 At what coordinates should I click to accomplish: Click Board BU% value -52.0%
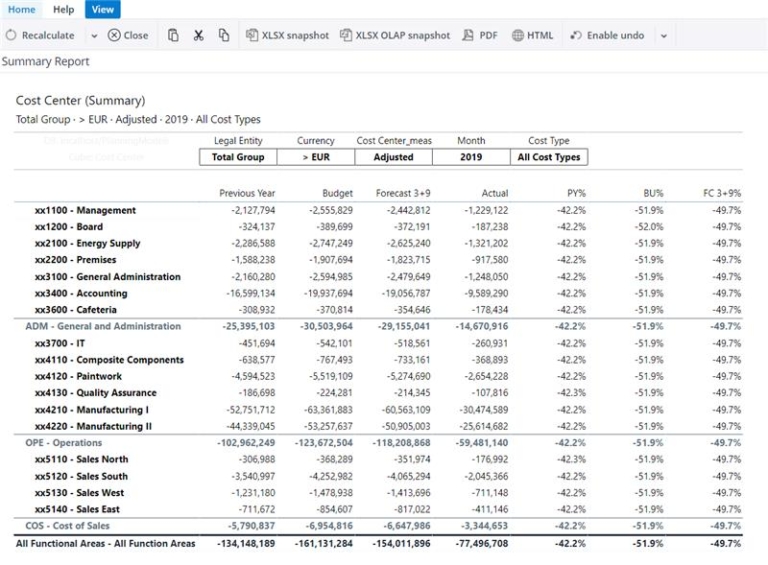click(x=649, y=227)
